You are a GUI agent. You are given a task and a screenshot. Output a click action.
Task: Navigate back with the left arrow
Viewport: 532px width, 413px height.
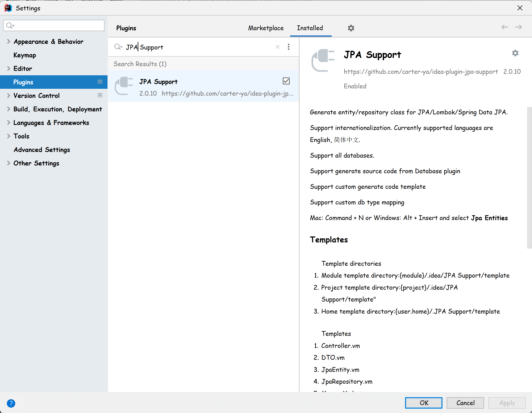coord(505,27)
